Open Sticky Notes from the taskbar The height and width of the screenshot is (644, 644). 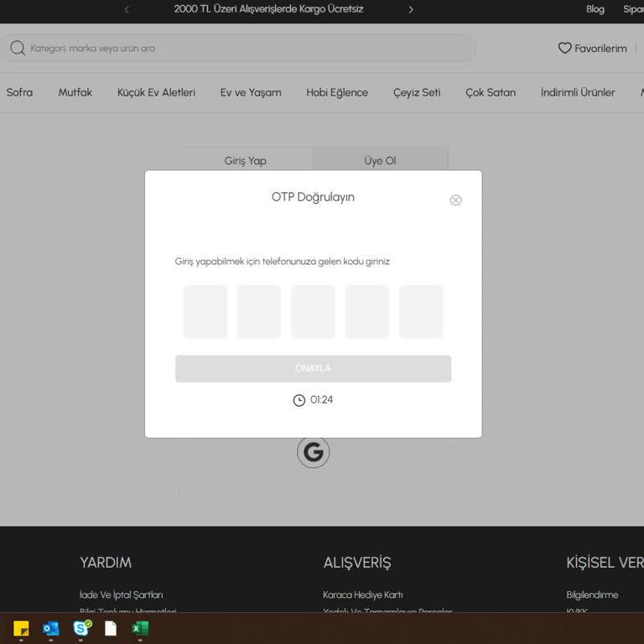pyautogui.click(x=21, y=629)
